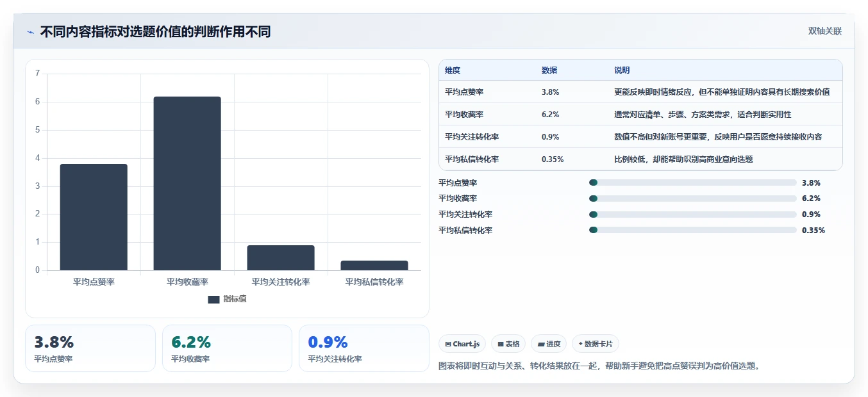The height and width of the screenshot is (397, 868).
Task: Click the 数据 column header
Action: (x=549, y=70)
